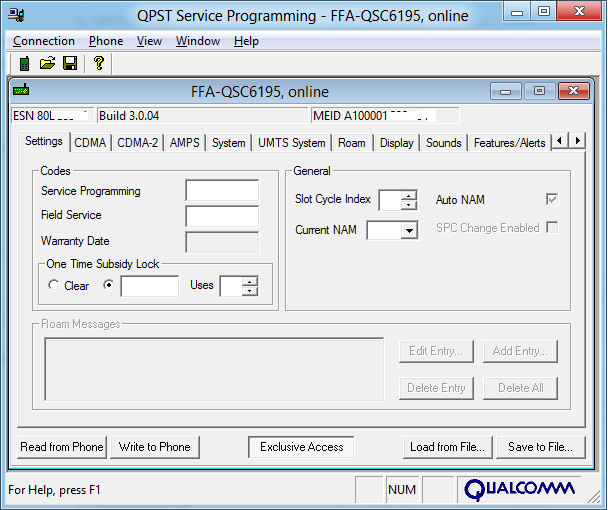The height and width of the screenshot is (510, 608).
Task: Click the Roam Messages list box
Action: (x=214, y=369)
